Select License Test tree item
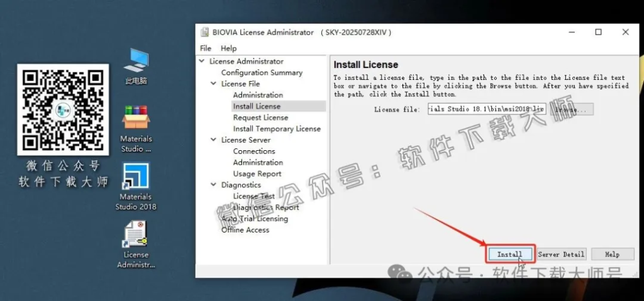 coord(254,196)
